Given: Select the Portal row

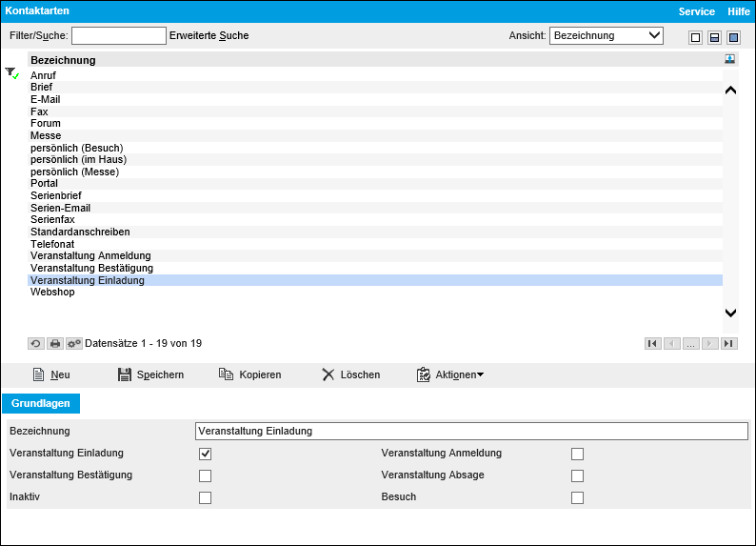Looking at the screenshot, I should [374, 184].
